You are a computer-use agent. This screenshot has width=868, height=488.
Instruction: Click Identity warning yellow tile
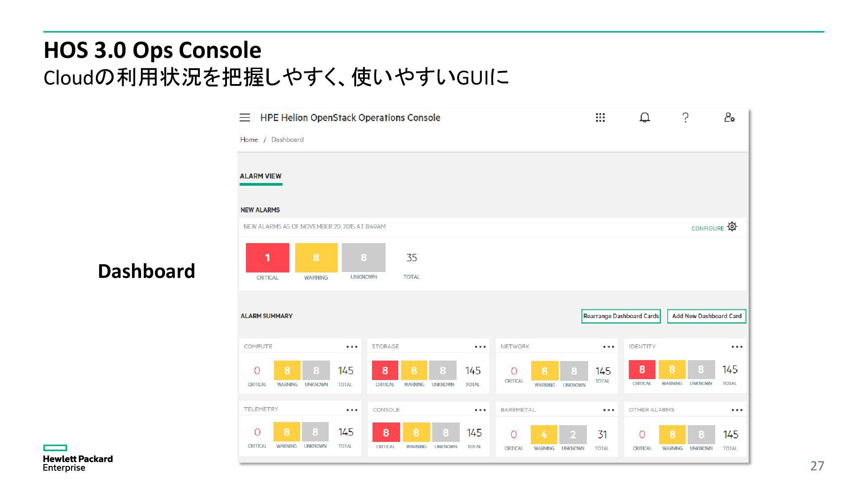(672, 370)
